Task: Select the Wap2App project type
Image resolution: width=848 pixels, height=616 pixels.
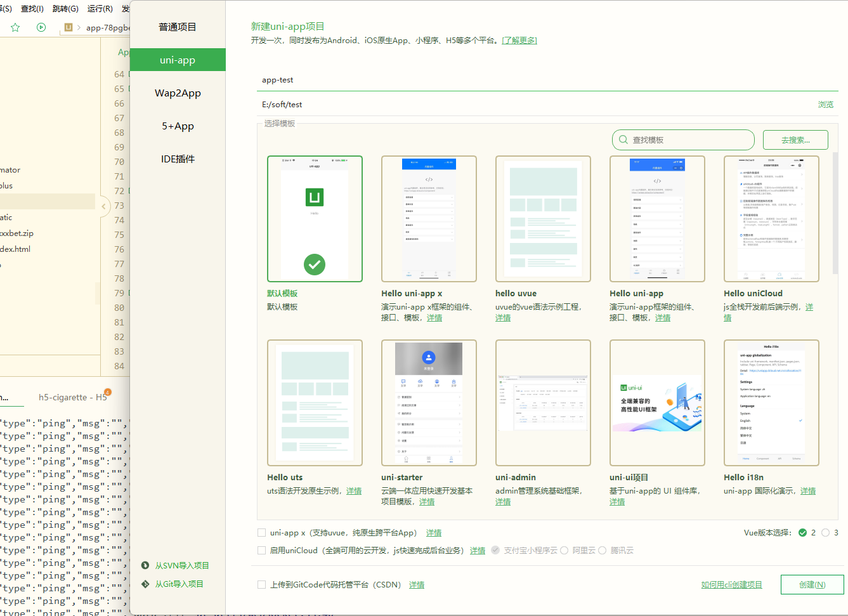Action: [x=178, y=93]
